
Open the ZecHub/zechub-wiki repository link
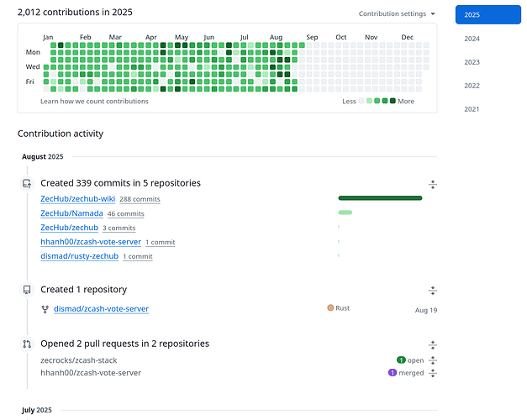77,199
